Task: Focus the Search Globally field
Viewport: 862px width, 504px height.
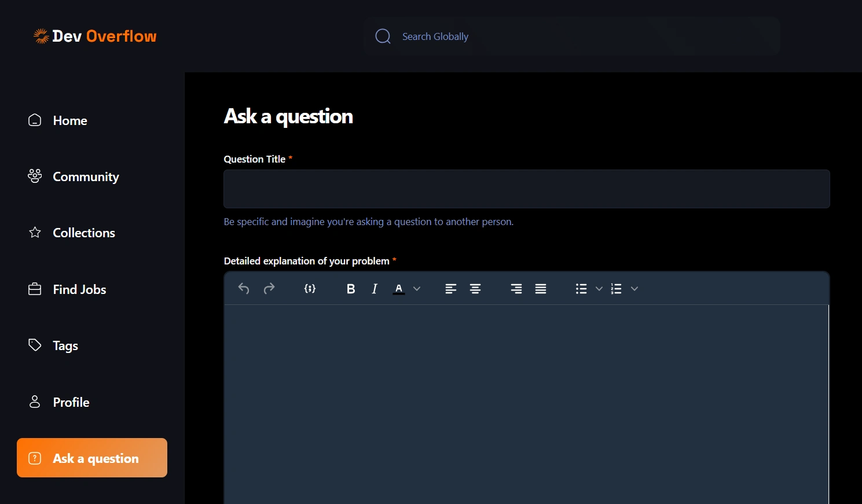Action: point(572,36)
